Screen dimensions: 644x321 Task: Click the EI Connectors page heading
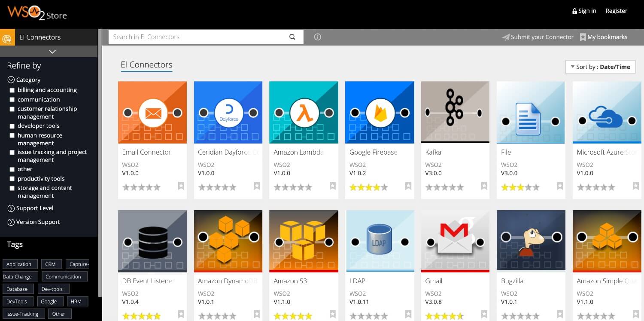click(x=146, y=65)
